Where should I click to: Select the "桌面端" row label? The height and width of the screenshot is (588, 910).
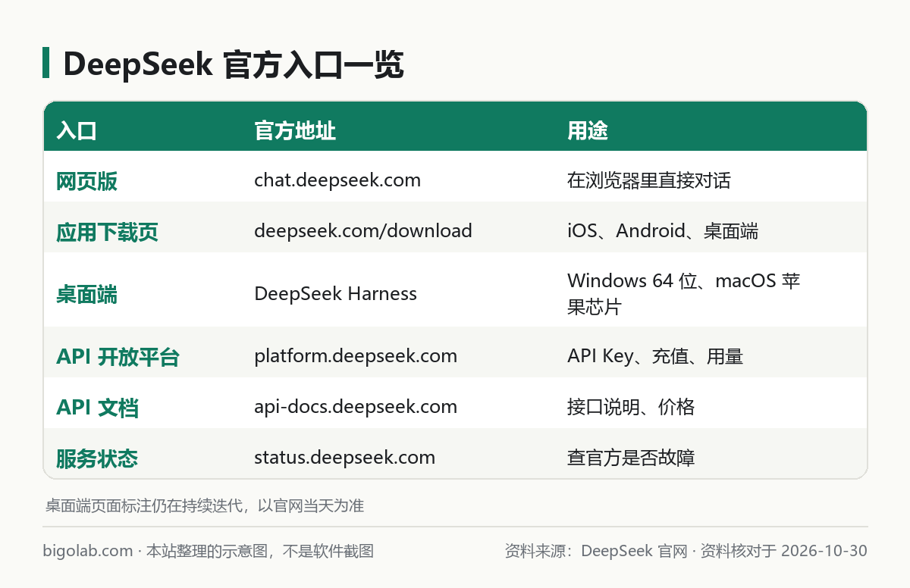point(86,295)
